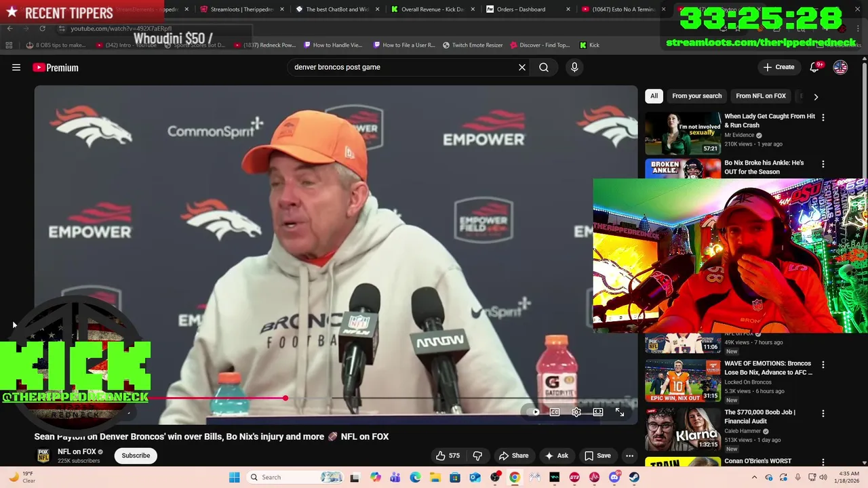
Task: Open player settings gear
Action: (x=576, y=412)
